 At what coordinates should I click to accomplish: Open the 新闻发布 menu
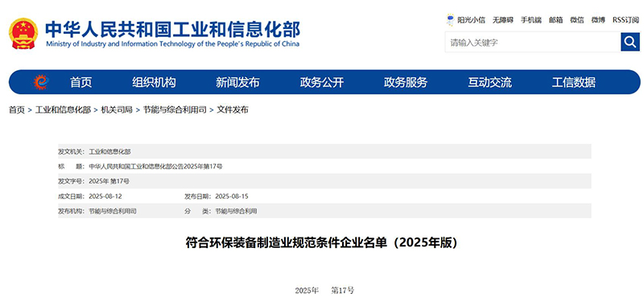[x=237, y=83]
